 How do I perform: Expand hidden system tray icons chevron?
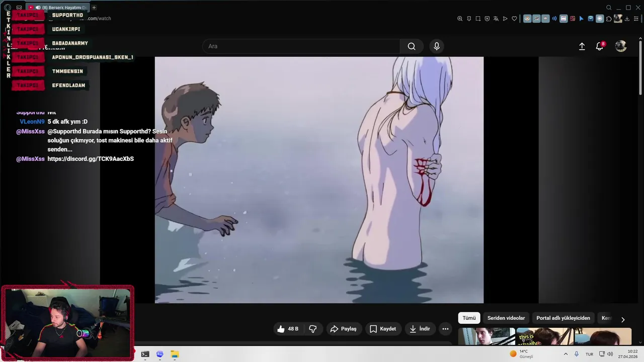pos(566,354)
